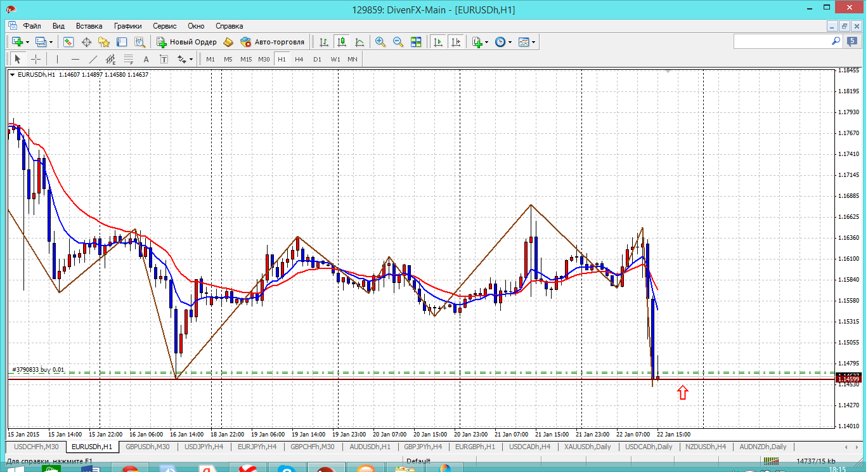
Task: Expand the chart templates dropdown
Action: [533, 42]
